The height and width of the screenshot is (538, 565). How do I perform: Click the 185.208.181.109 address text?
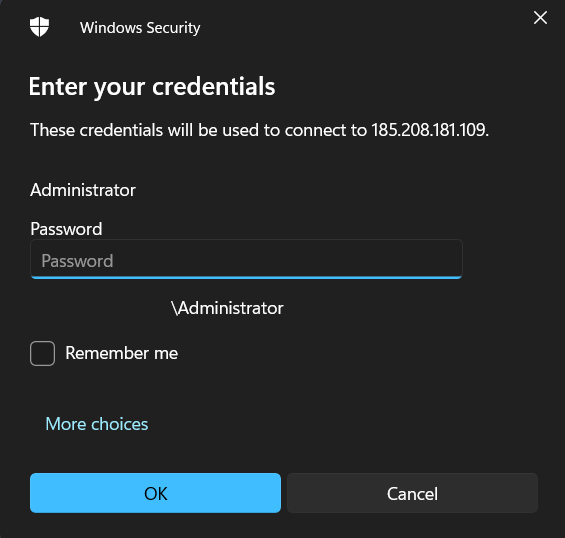429,130
